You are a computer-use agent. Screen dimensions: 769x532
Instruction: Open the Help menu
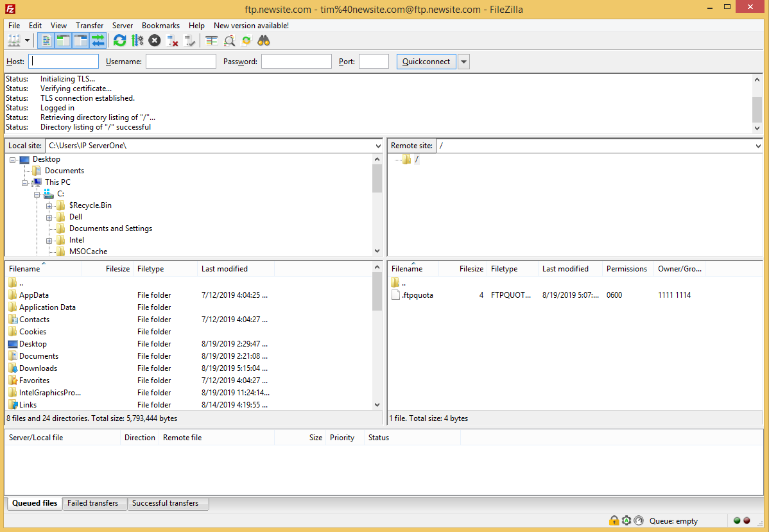(196, 26)
